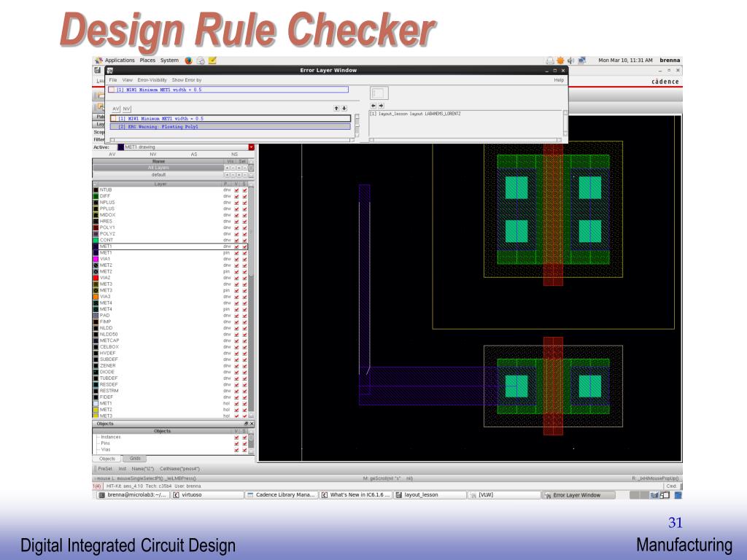This screenshot has width=747, height=560.
Task: Open Show Error by menu
Action: pyautogui.click(x=186, y=80)
